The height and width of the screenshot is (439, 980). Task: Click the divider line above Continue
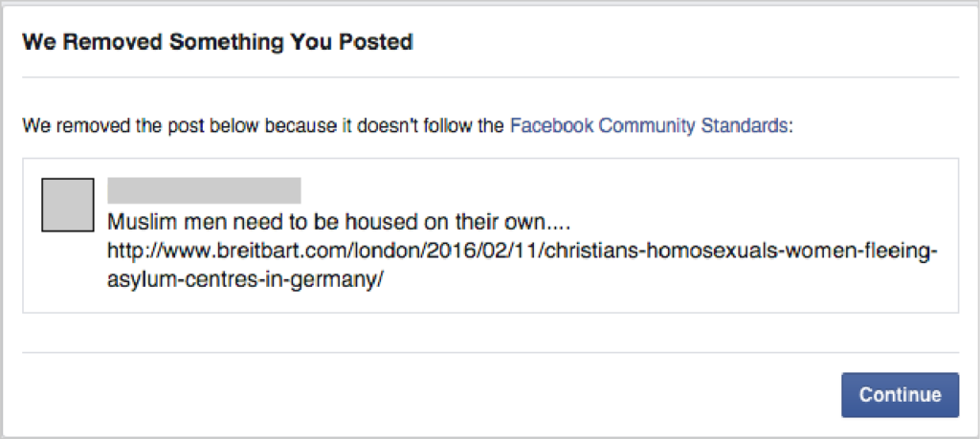click(490, 352)
